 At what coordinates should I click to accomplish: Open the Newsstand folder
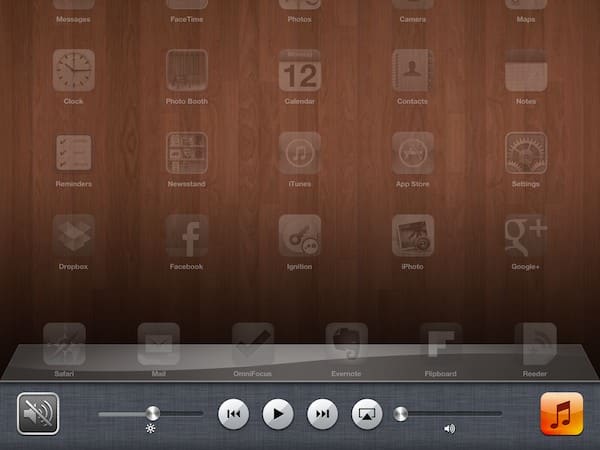click(187, 153)
